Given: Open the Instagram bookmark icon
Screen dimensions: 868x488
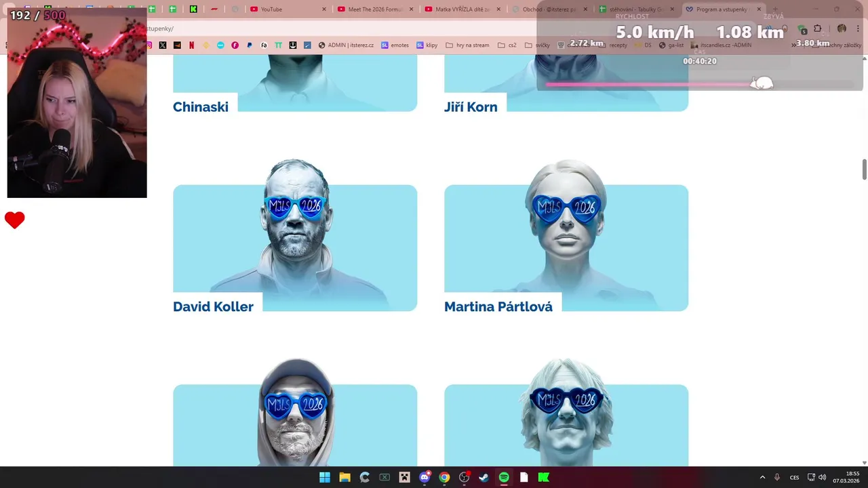Looking at the screenshot, I should [149, 45].
